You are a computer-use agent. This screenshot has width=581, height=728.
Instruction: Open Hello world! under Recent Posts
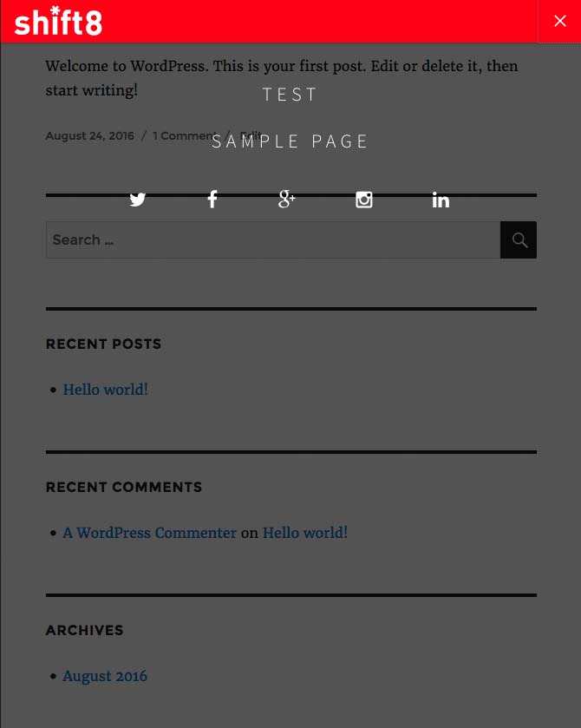(x=105, y=390)
